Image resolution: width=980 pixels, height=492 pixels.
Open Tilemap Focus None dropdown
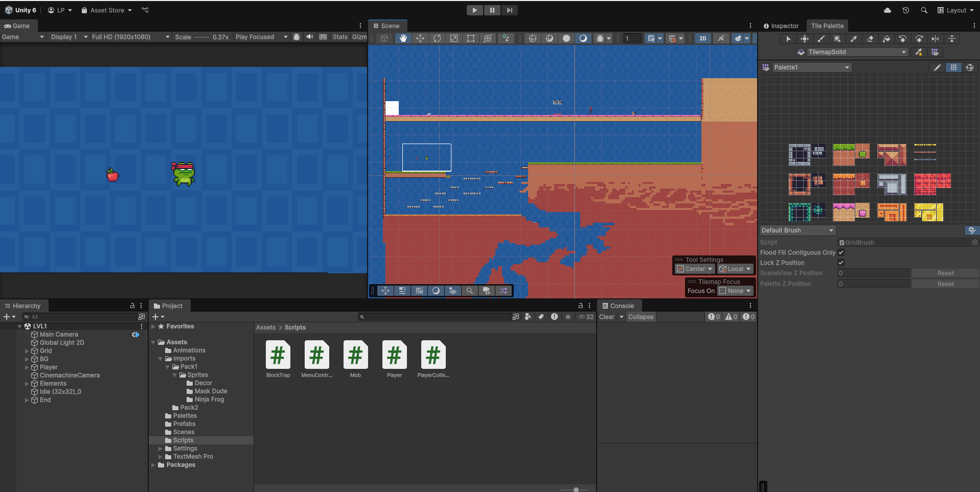click(736, 291)
